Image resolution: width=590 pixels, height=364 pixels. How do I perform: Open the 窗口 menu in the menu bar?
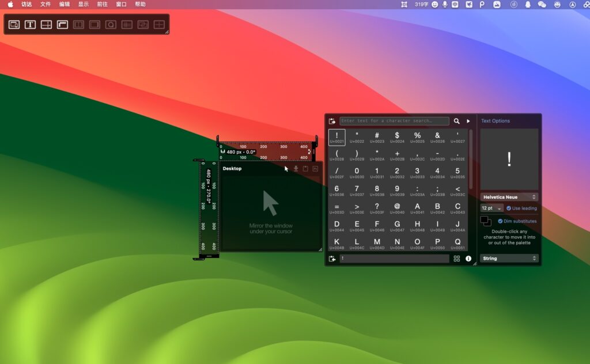[122, 4]
